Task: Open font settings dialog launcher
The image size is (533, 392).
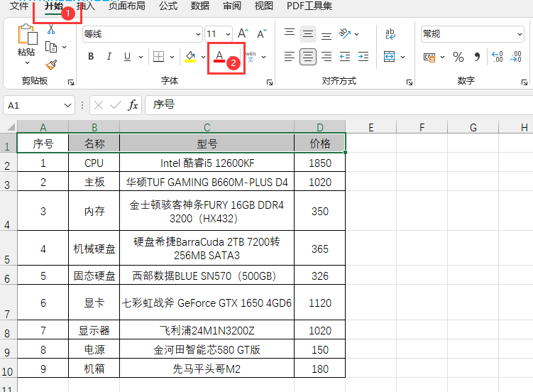Action: pyautogui.click(x=270, y=82)
